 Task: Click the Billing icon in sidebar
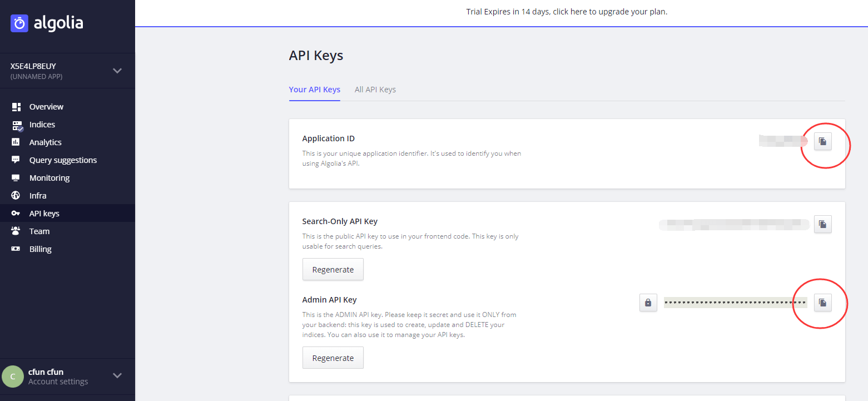16,249
